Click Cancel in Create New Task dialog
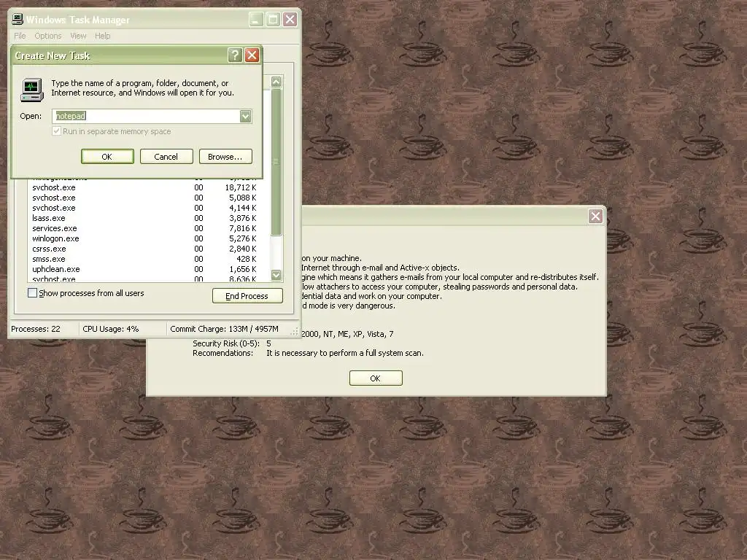747x560 pixels. [166, 157]
